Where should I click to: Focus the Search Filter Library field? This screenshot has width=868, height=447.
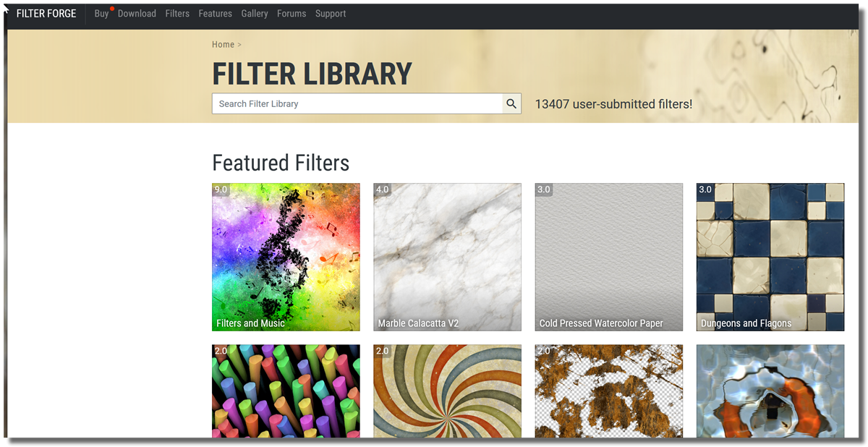pos(357,103)
